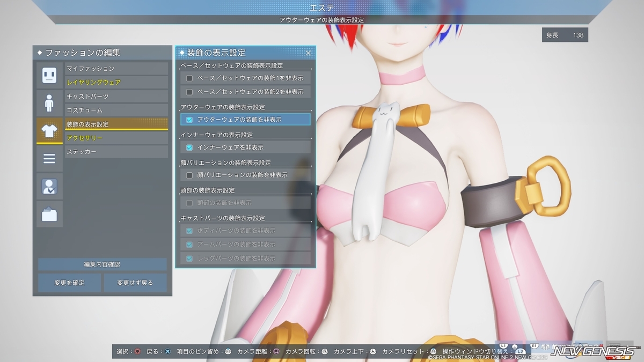Click インナーウェアの表示設定 section header
The width and height of the screenshot is (644, 362).
tap(216, 135)
